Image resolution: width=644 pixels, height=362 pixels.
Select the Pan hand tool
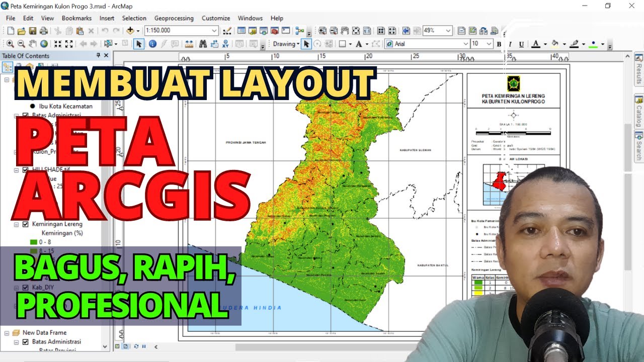tap(33, 44)
